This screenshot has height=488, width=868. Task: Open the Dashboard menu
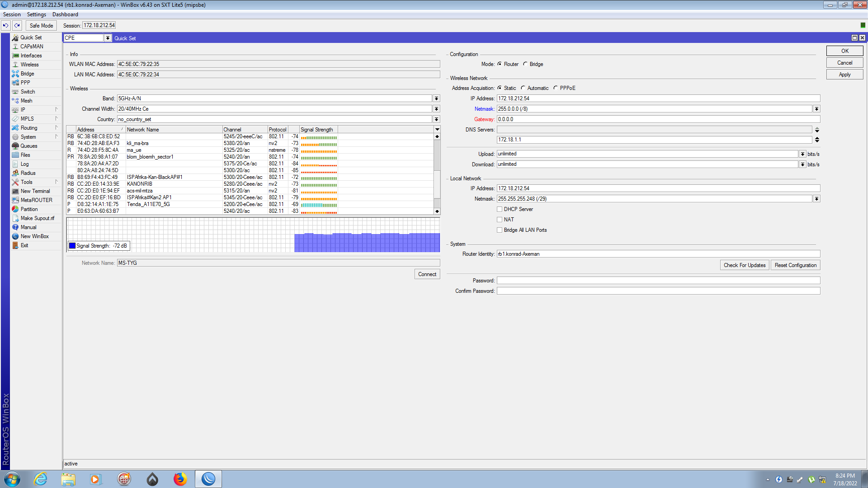click(65, 14)
